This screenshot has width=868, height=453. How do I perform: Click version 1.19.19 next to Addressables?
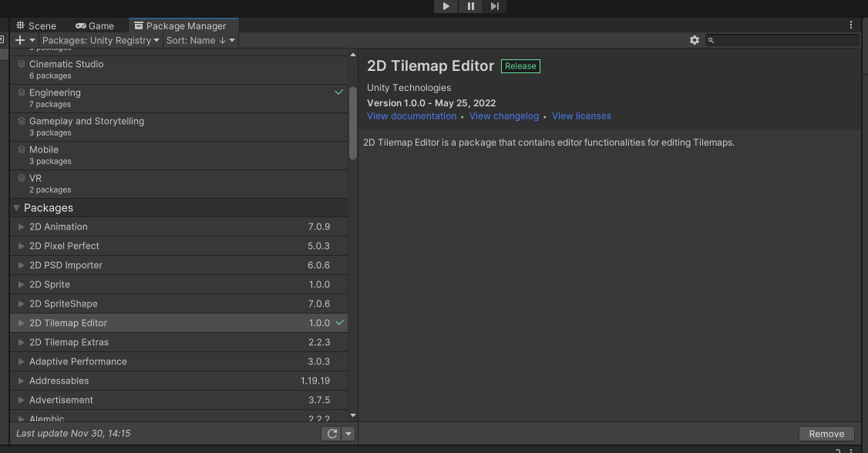315,381
